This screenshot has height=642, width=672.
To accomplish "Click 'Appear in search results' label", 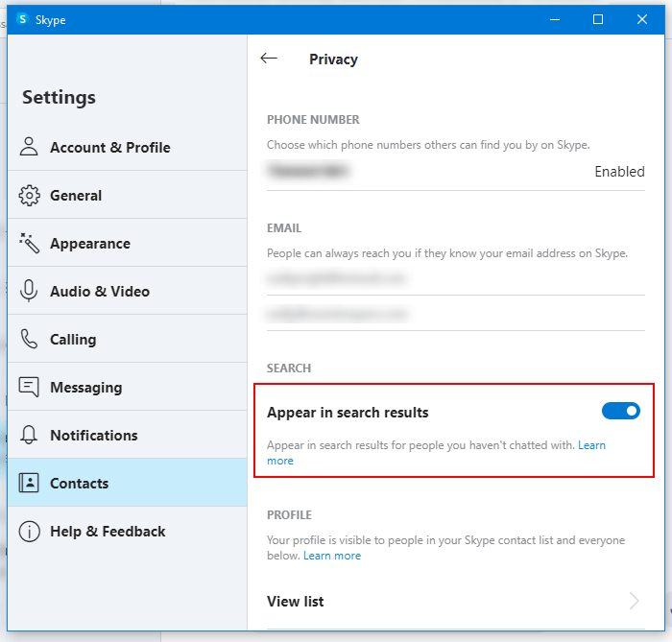I will (348, 412).
